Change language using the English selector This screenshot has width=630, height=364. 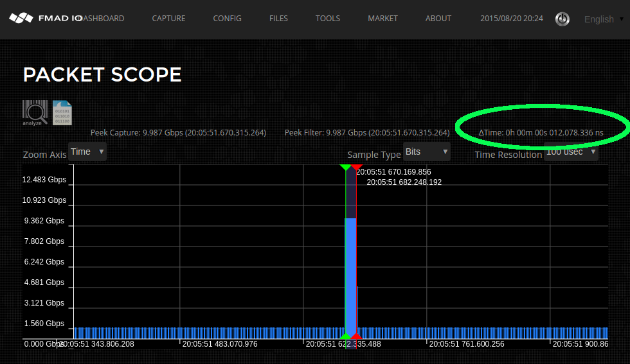pyautogui.click(x=603, y=19)
